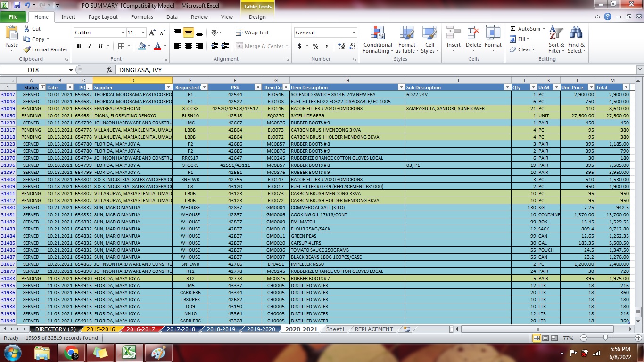Image resolution: width=644 pixels, height=362 pixels.
Task: Open the Item Description filter dropdown
Action: [401, 88]
